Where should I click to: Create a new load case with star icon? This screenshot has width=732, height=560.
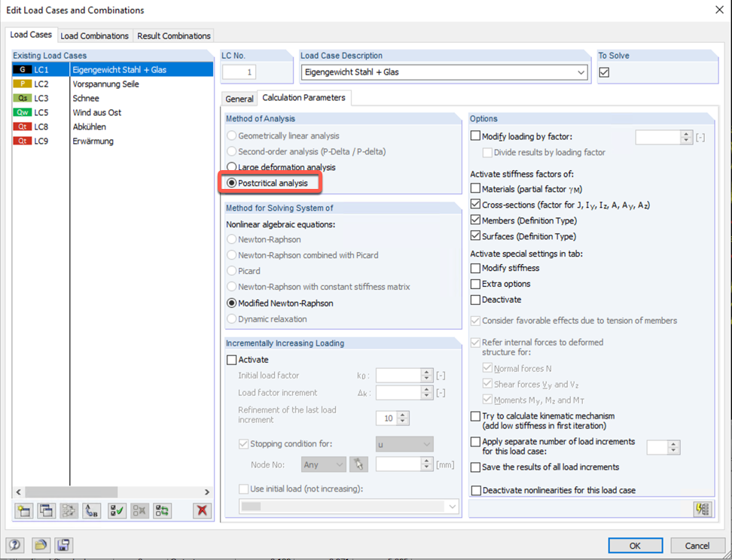pyautogui.click(x=24, y=511)
